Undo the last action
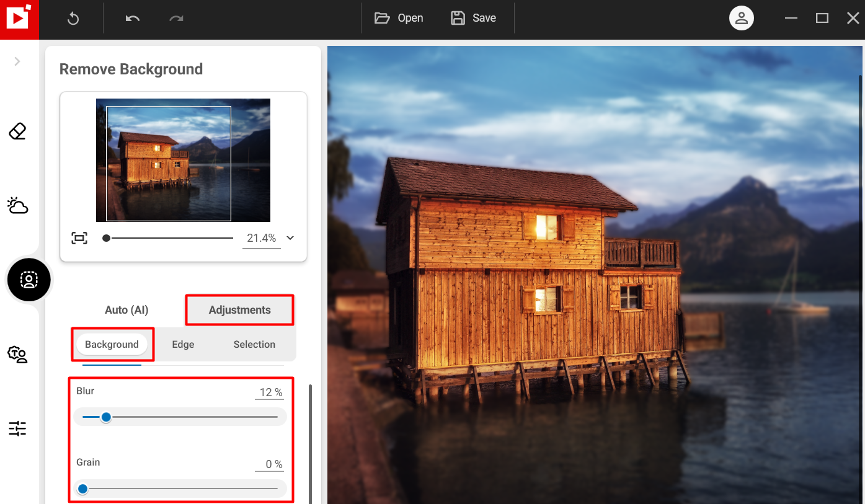This screenshot has height=504, width=865. [x=133, y=19]
